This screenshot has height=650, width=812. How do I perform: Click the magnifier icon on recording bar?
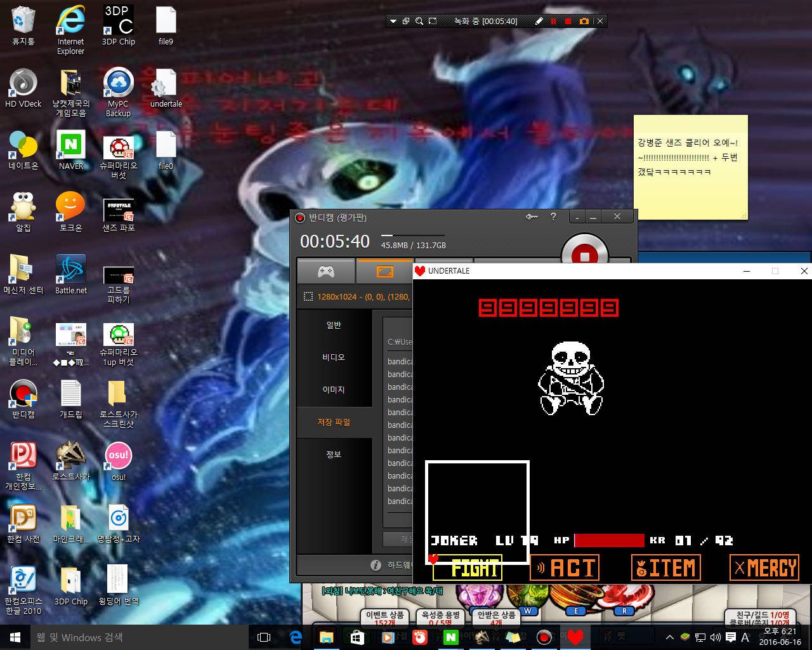pos(419,21)
